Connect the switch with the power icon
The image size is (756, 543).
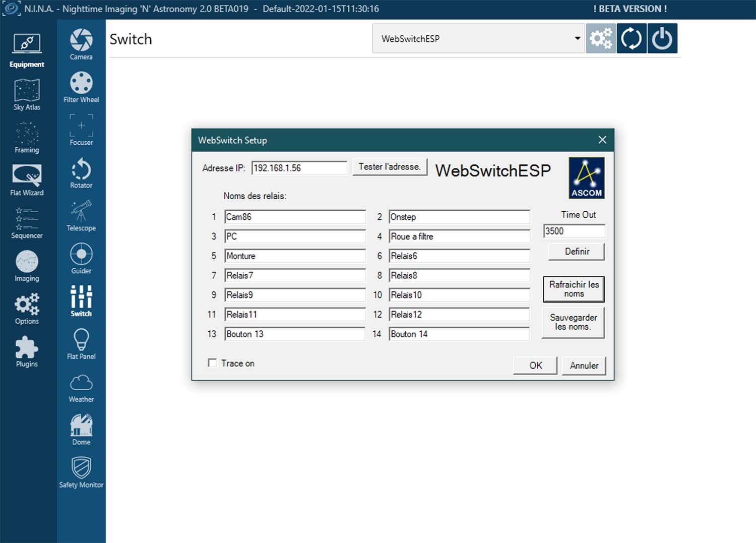[662, 38]
